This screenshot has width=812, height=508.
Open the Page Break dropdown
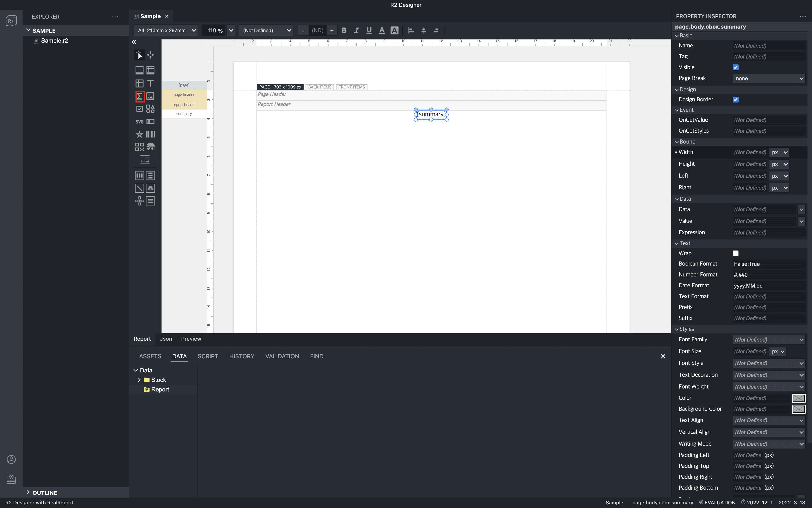(x=769, y=78)
